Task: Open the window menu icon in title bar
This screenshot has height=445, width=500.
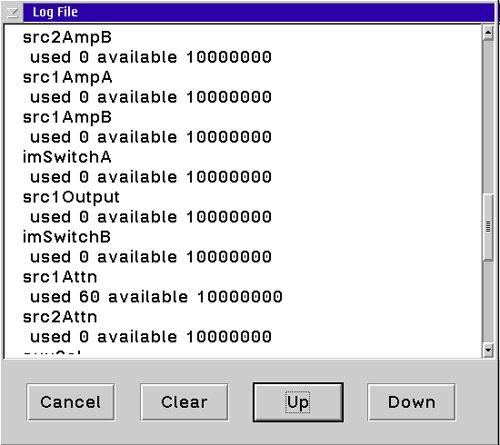Action: (x=12, y=13)
